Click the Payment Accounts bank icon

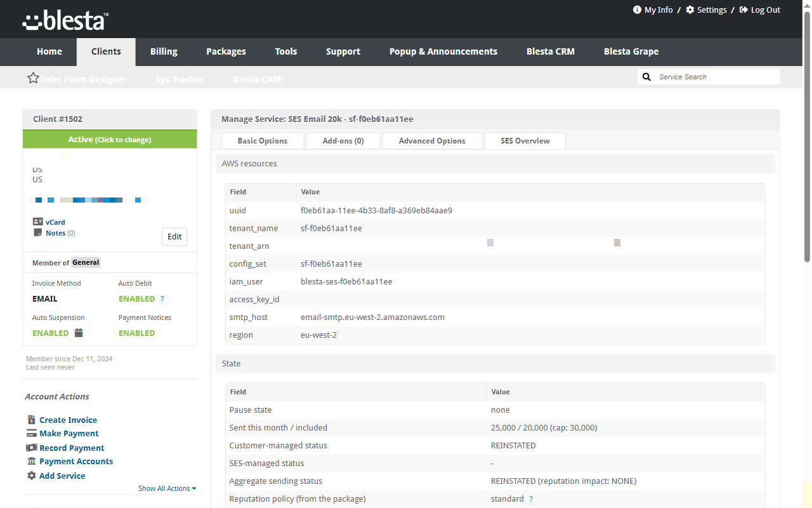pos(32,462)
